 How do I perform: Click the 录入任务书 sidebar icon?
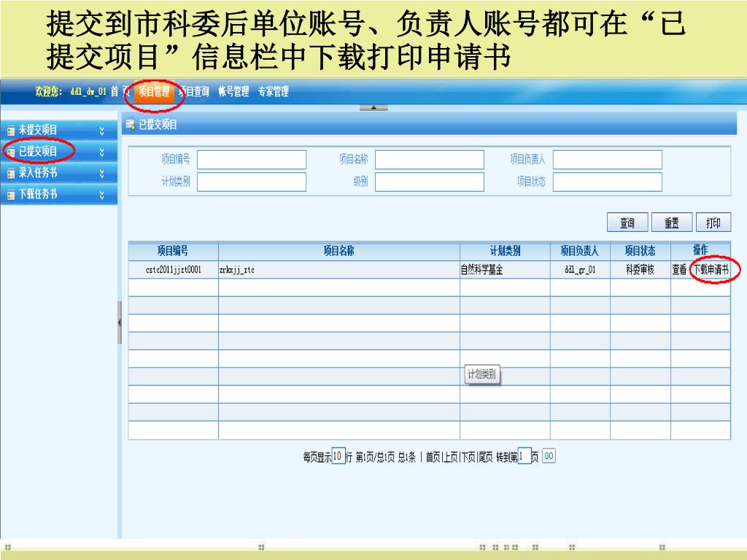[10, 174]
